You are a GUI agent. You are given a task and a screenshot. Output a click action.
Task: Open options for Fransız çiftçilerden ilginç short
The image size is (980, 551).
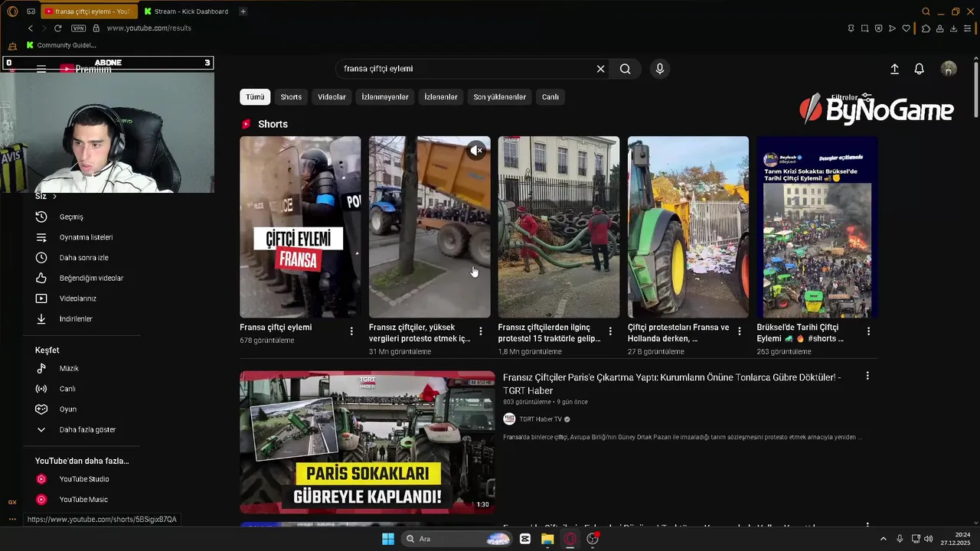click(610, 331)
